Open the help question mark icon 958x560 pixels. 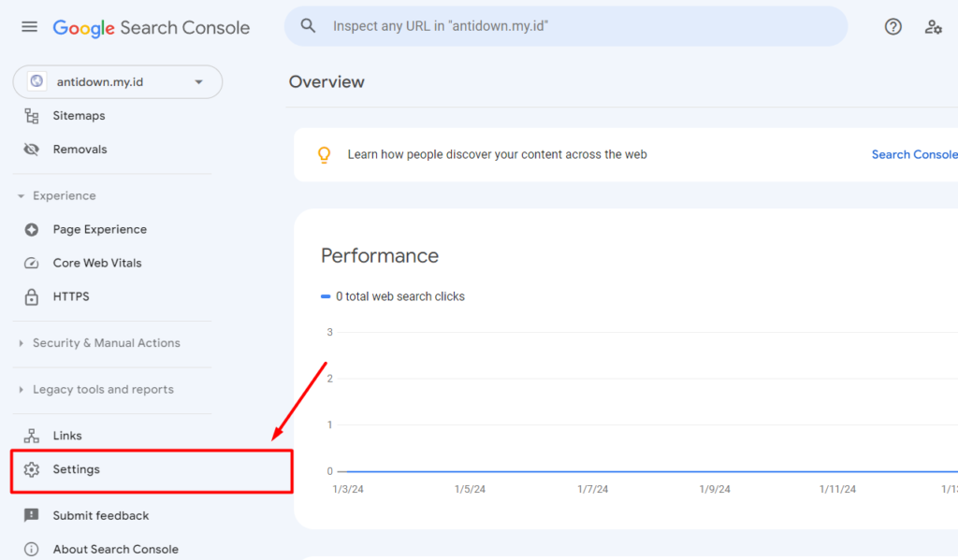coord(893,27)
